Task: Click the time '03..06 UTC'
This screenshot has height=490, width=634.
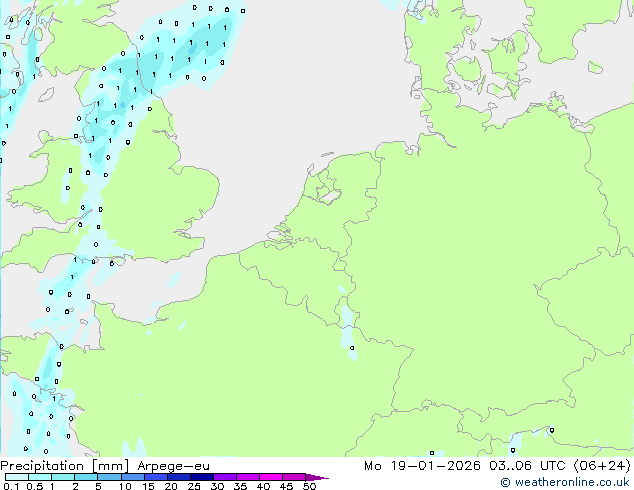Action: (x=527, y=466)
